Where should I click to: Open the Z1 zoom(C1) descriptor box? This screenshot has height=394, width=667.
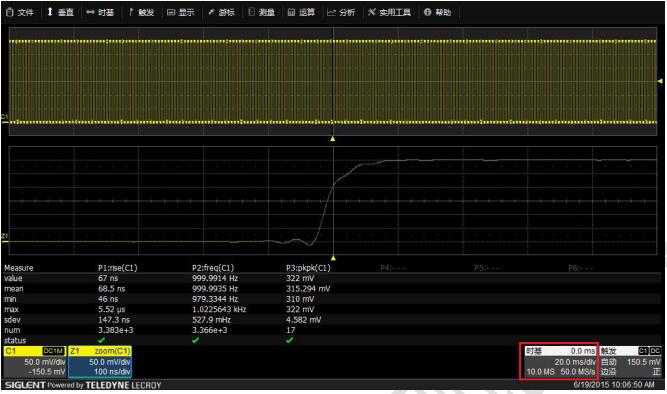[x=100, y=362]
